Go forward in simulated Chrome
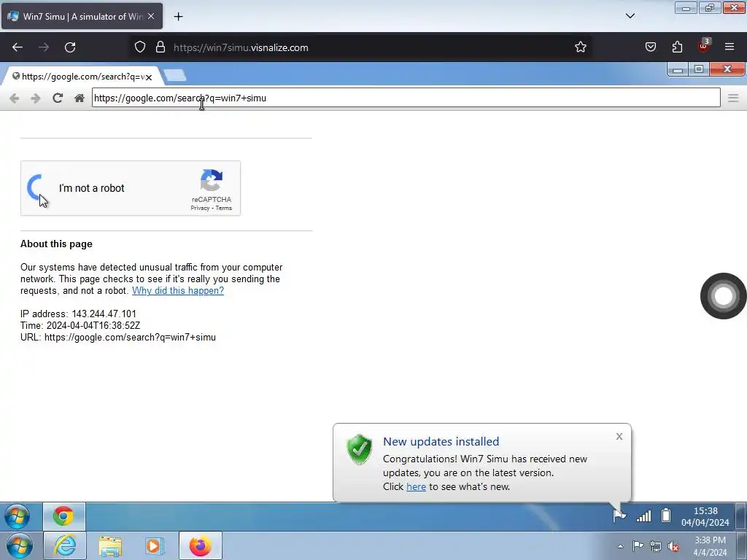Screen dimensions: 747x560 [35, 98]
